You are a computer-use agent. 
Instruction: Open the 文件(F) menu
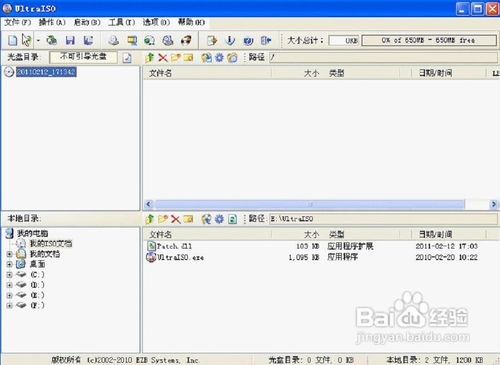click(x=17, y=22)
